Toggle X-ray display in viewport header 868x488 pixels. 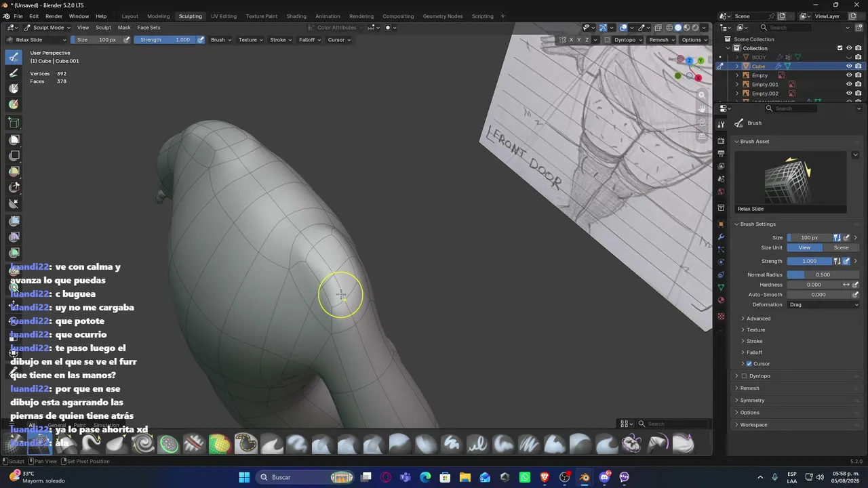658,28
